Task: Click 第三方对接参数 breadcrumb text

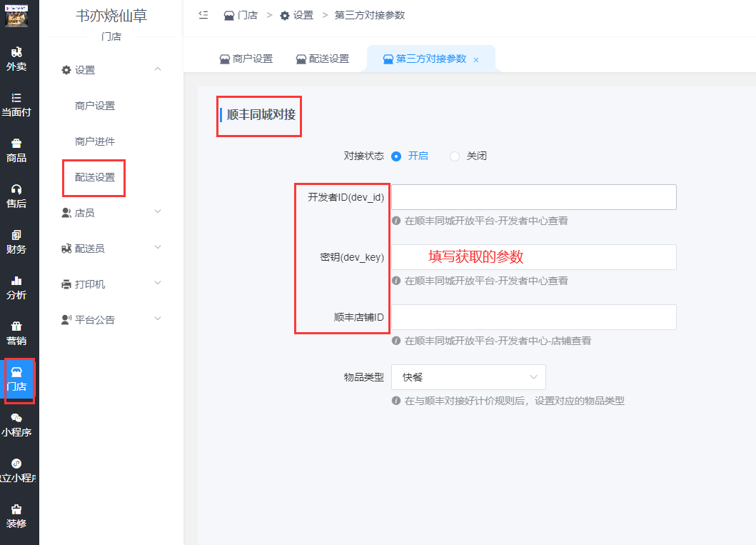Action: pos(370,16)
